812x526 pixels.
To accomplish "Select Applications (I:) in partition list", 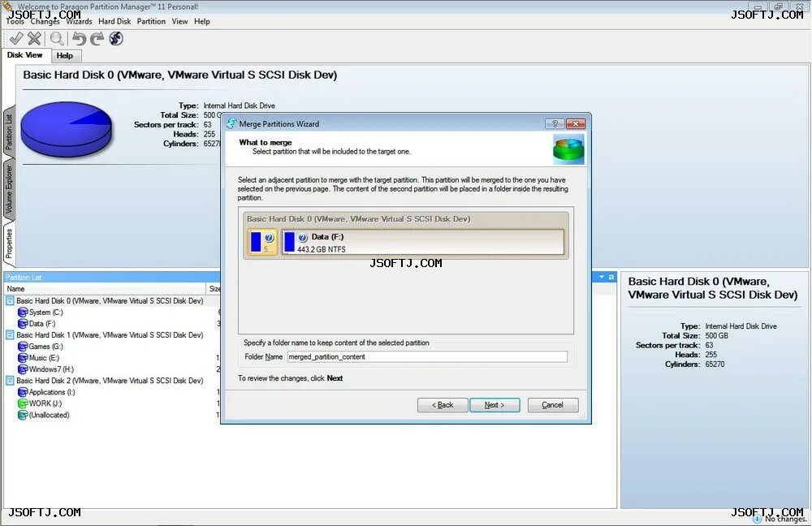I will (x=52, y=392).
